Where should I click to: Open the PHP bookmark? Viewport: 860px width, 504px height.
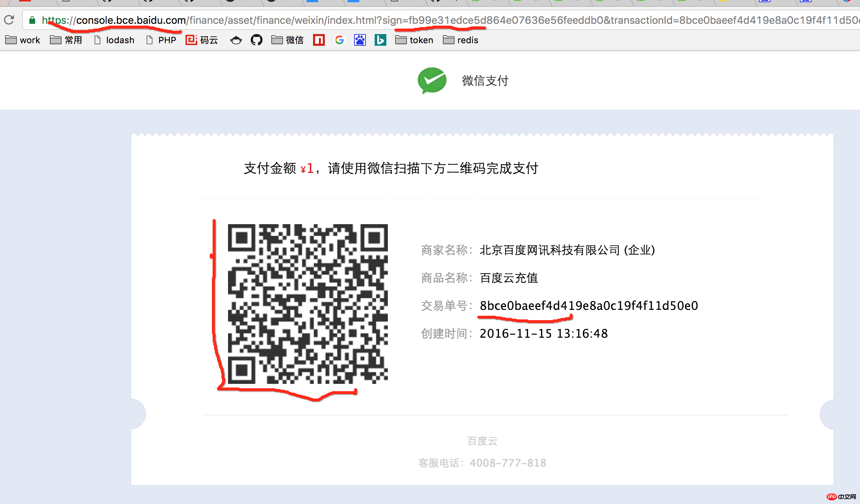click(161, 40)
